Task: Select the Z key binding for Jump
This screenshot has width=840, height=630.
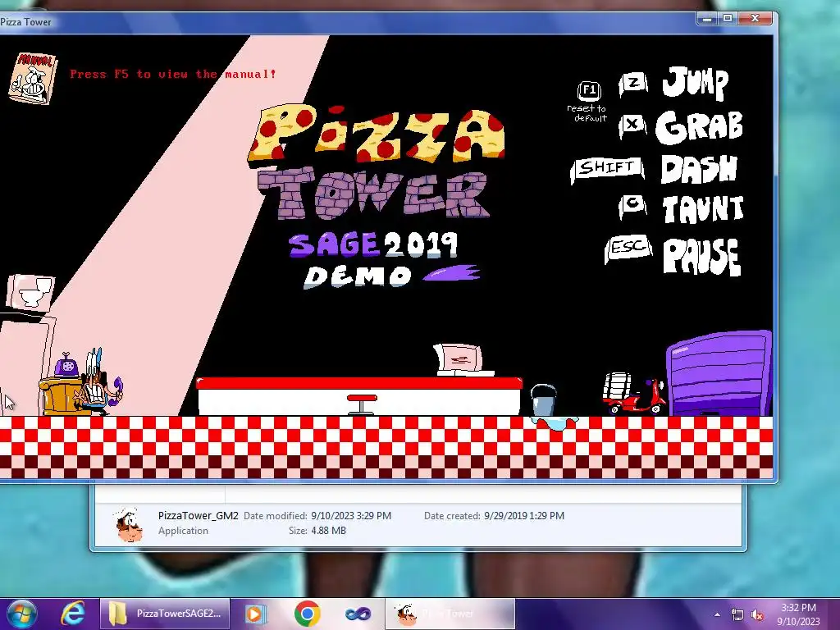Action: pos(633,84)
